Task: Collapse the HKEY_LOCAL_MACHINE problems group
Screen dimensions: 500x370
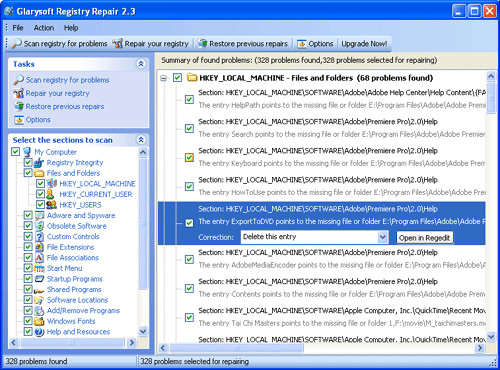Action: (x=163, y=78)
